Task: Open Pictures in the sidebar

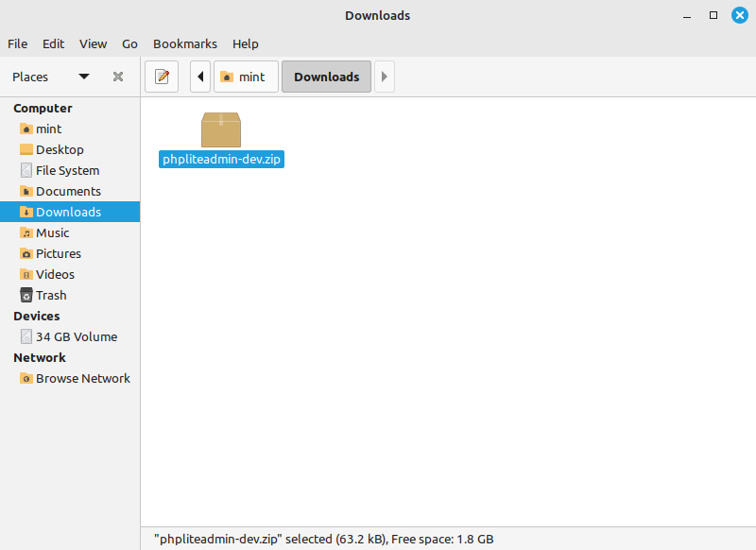Action: click(x=70, y=253)
